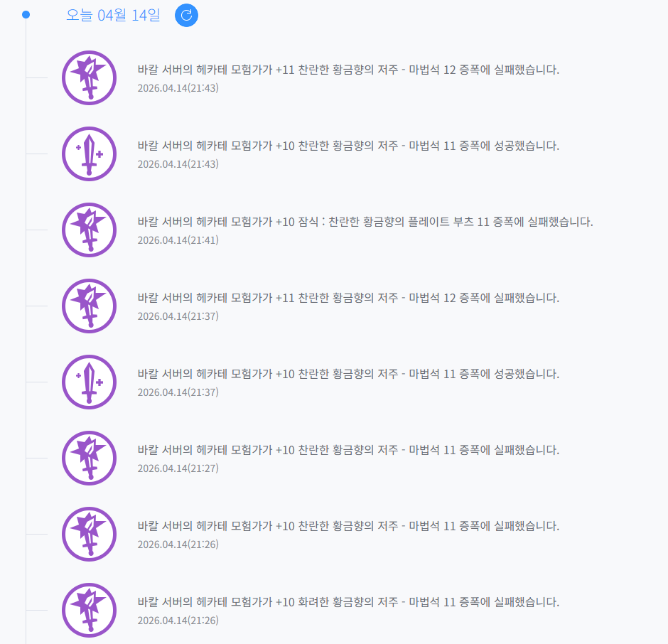The width and height of the screenshot is (668, 644).
Task: Click the failed amplification icon at 21:43
Action: (89, 77)
